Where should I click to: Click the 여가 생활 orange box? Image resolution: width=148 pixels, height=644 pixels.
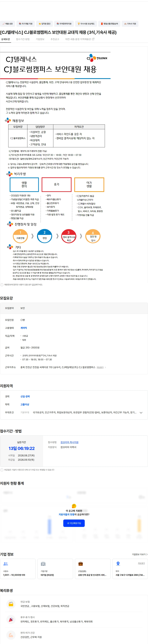point(89,185)
